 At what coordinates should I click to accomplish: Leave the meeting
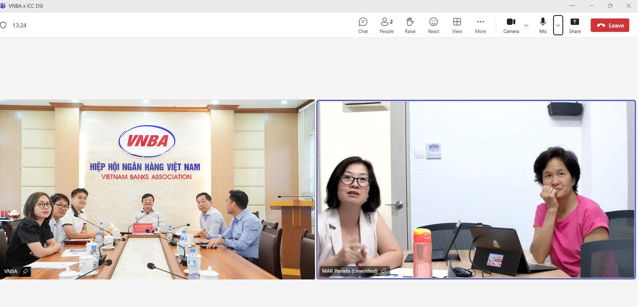610,26
